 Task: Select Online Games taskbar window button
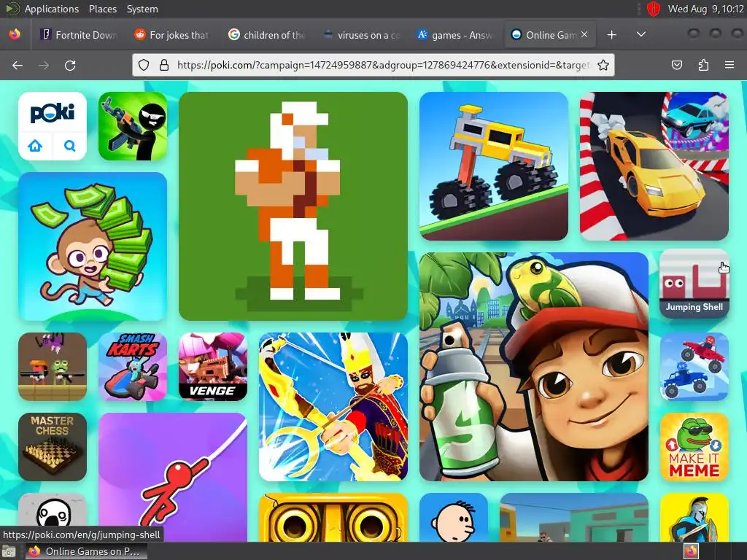coord(86,551)
